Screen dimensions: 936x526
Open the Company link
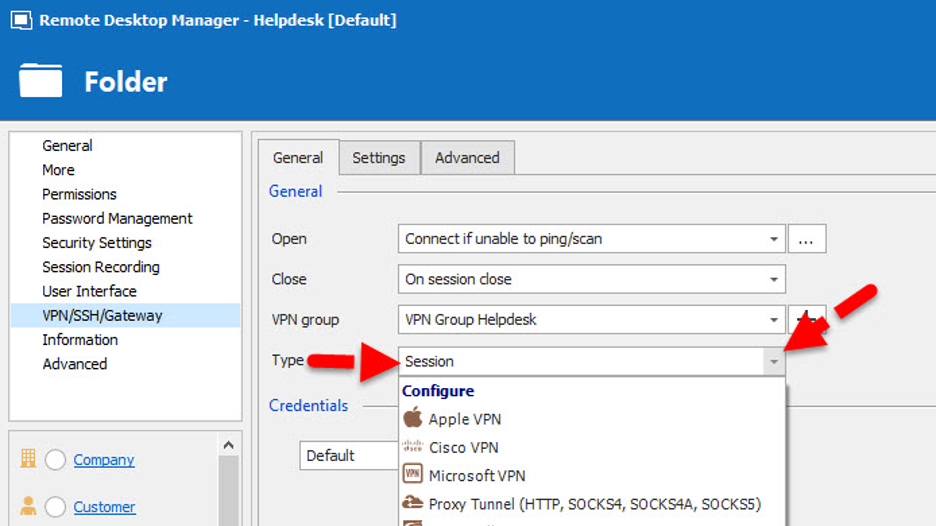(104, 460)
